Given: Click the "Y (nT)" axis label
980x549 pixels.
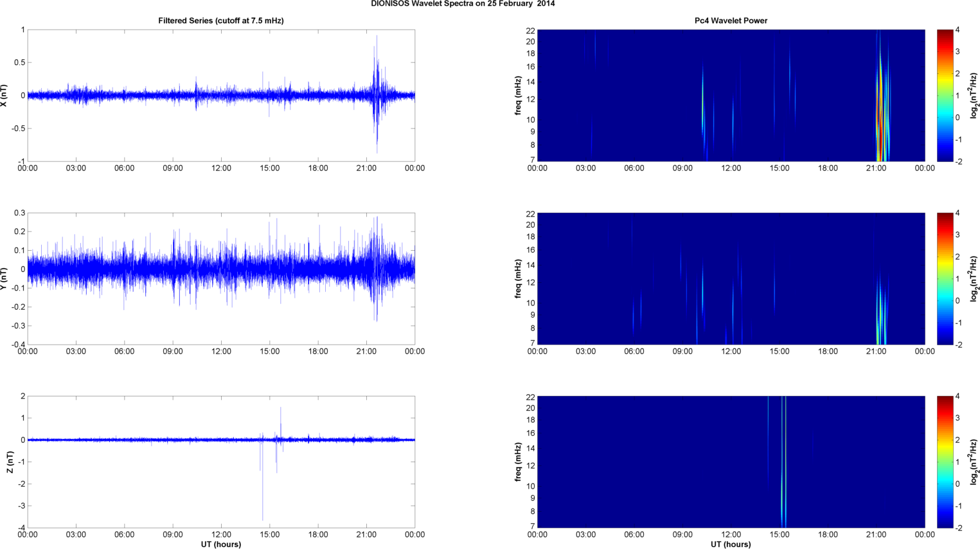Looking at the screenshot, I should tap(4, 278).
